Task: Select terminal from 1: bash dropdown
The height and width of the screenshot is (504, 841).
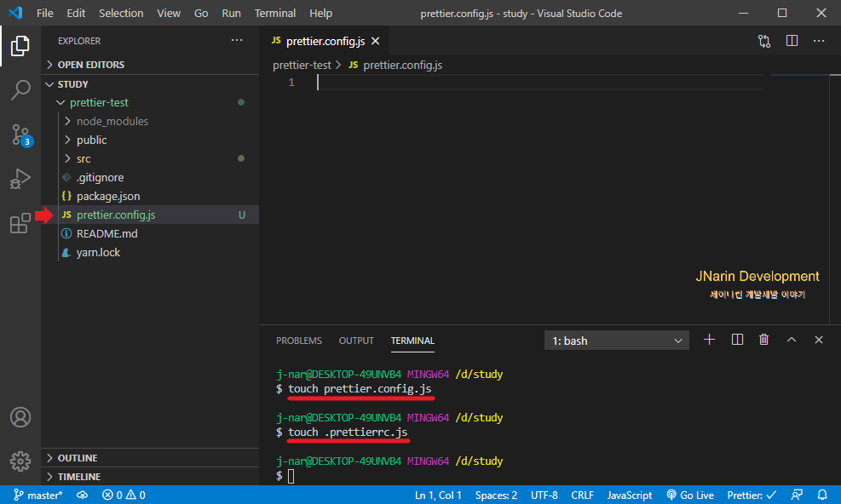Action: (x=617, y=341)
